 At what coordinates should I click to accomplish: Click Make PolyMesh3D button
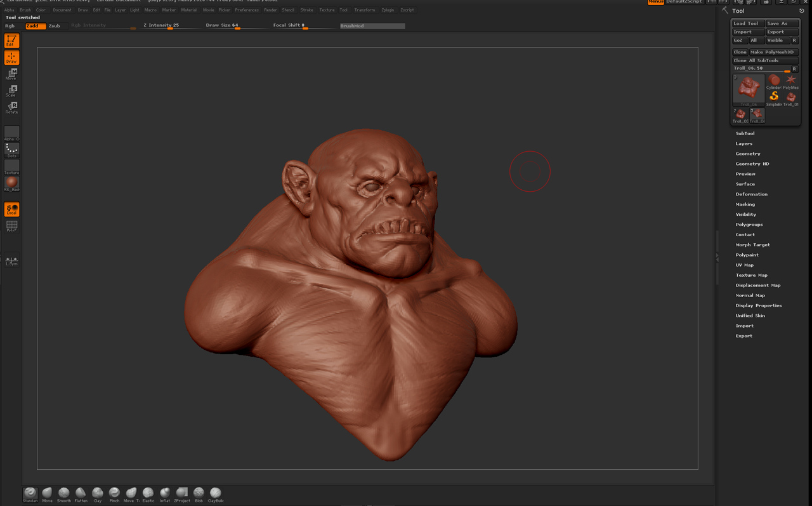[x=773, y=52]
